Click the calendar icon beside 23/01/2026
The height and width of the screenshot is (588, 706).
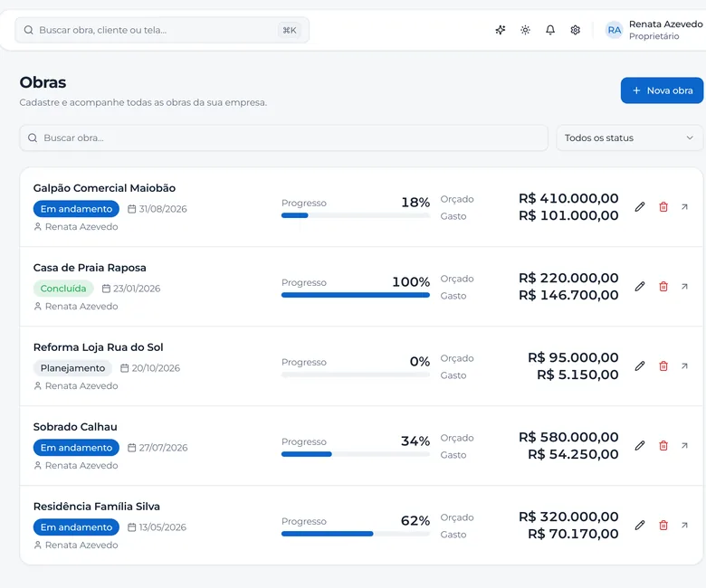coord(106,289)
